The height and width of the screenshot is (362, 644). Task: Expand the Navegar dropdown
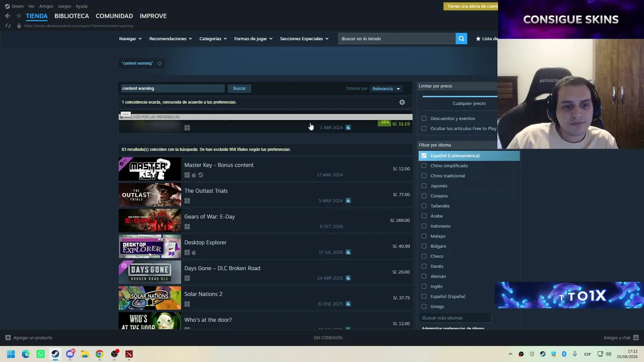[x=130, y=39]
